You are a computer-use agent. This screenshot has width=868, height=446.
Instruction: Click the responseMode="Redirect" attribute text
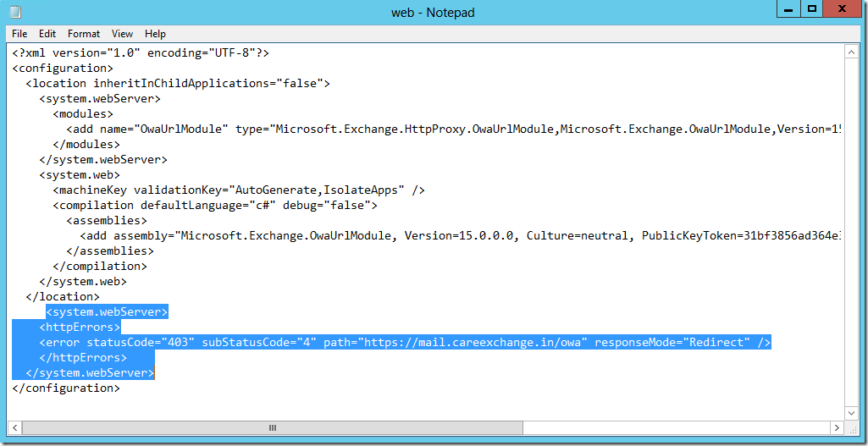672,342
